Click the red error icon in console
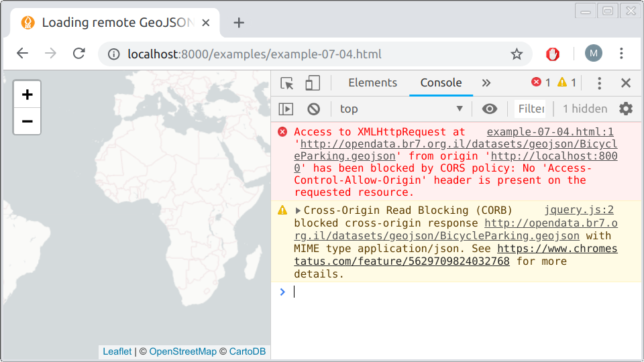 (x=282, y=132)
